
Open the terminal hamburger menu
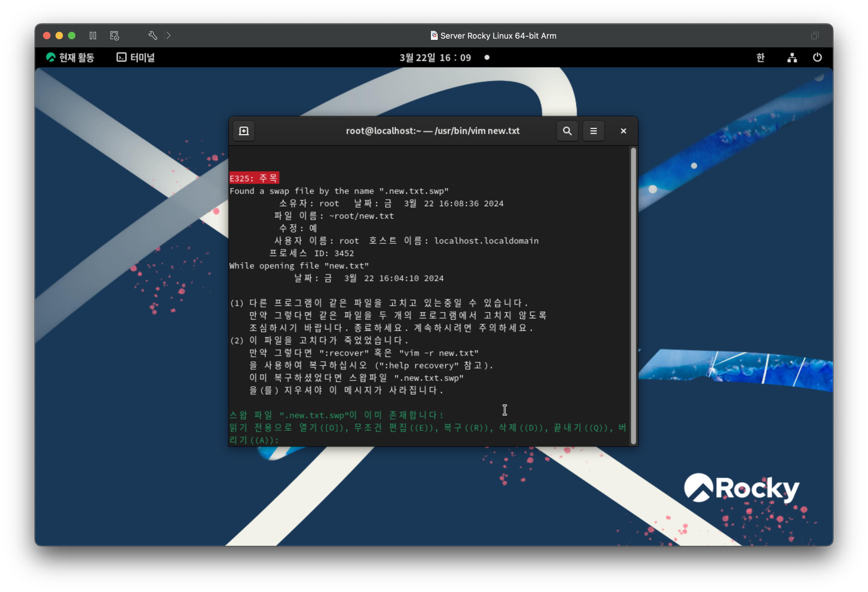pyautogui.click(x=593, y=131)
